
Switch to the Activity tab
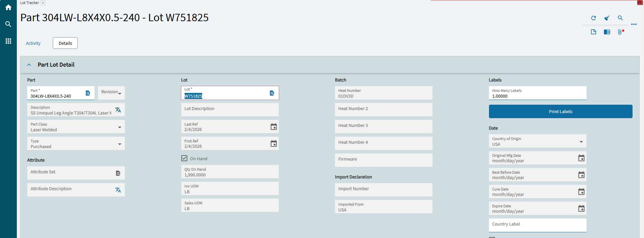tap(33, 43)
